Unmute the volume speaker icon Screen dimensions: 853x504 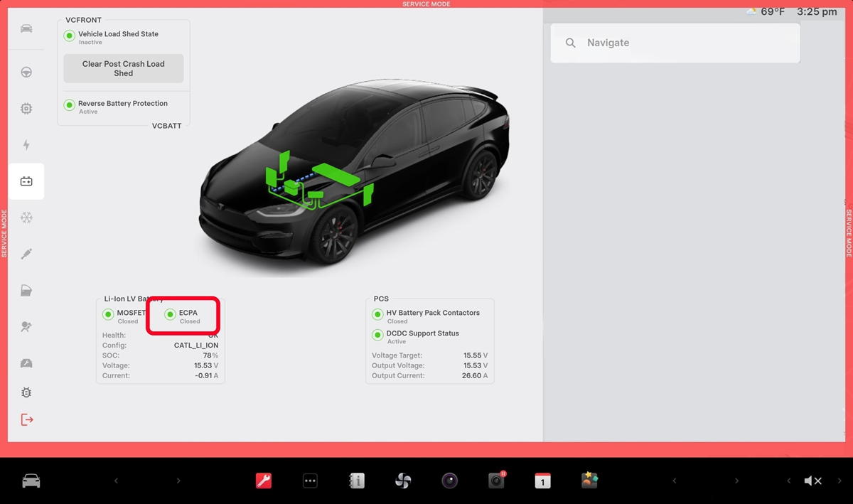pos(812,481)
